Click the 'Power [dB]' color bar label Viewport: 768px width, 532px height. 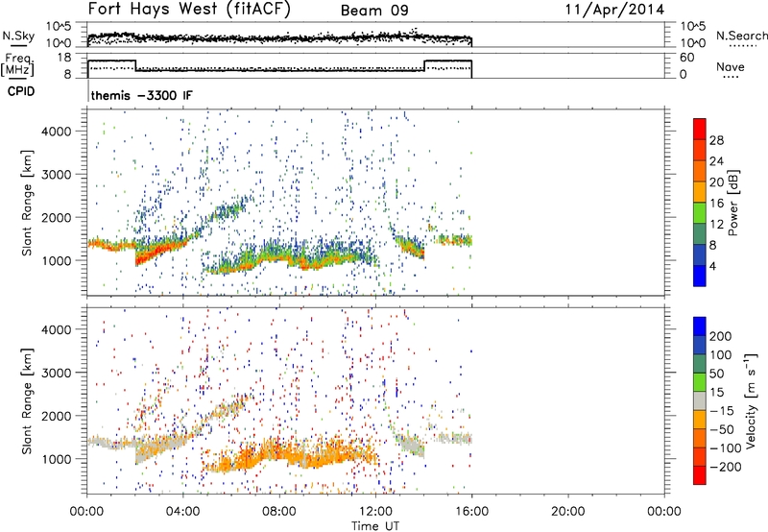point(733,203)
